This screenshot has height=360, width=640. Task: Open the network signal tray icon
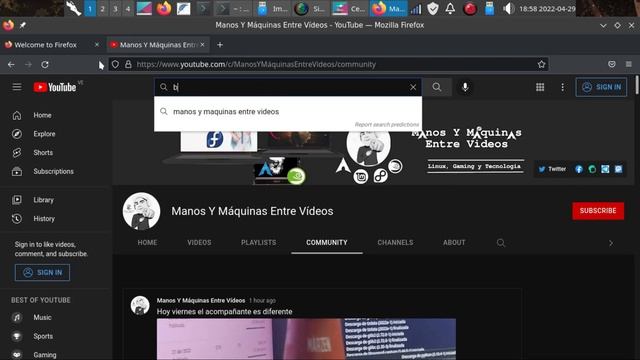[416, 9]
